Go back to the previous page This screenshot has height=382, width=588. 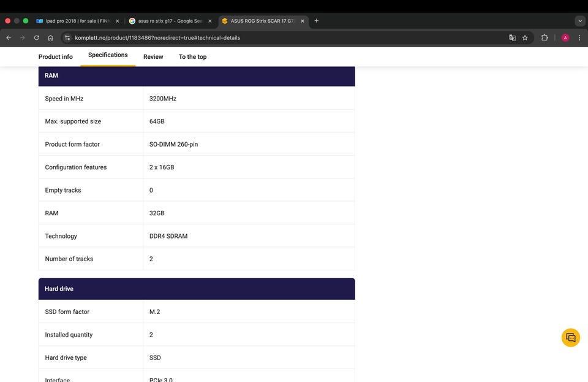(x=9, y=37)
